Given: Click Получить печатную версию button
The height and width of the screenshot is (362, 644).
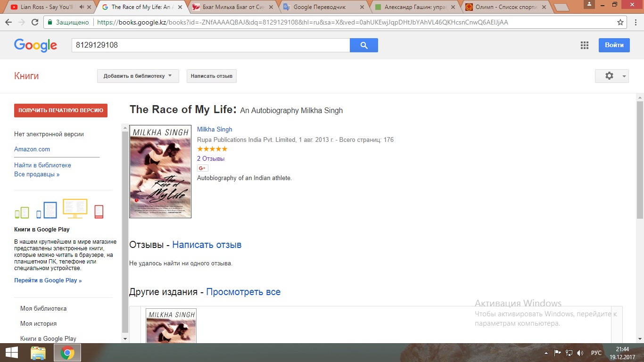Looking at the screenshot, I should pyautogui.click(x=61, y=110).
